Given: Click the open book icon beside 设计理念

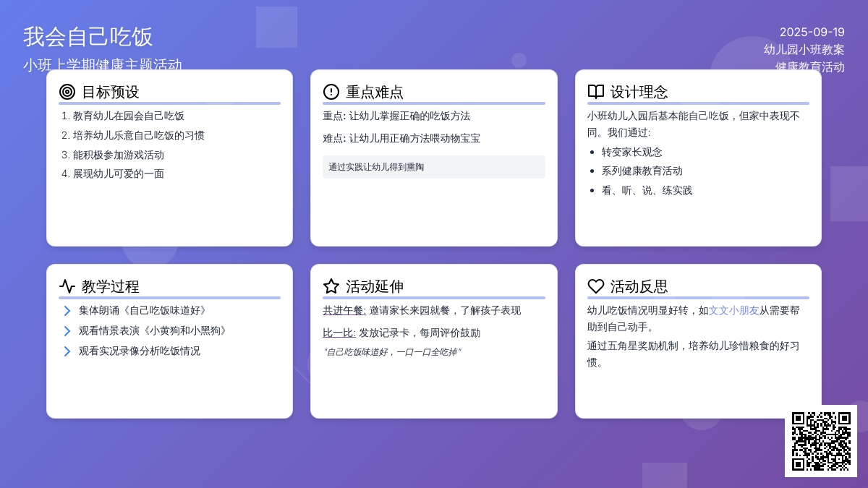Looking at the screenshot, I should (x=595, y=92).
